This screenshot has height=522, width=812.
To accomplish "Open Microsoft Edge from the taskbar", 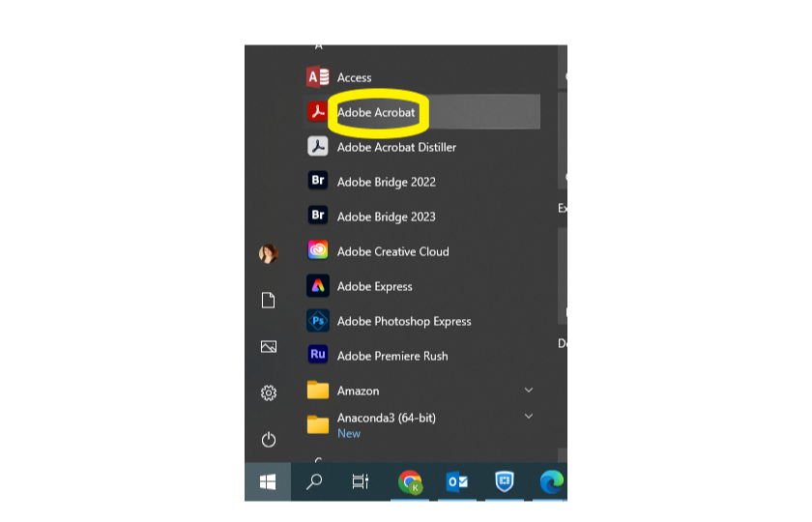I will [552, 482].
